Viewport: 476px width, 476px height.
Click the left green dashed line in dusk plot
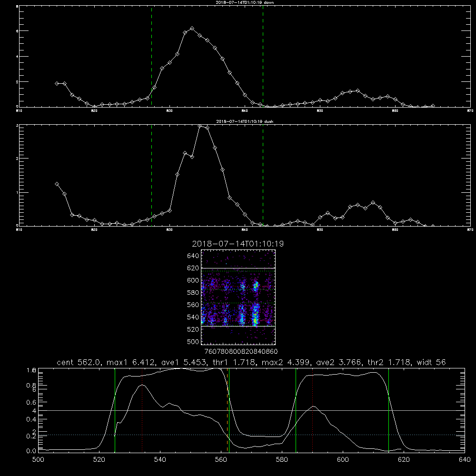(x=151, y=175)
